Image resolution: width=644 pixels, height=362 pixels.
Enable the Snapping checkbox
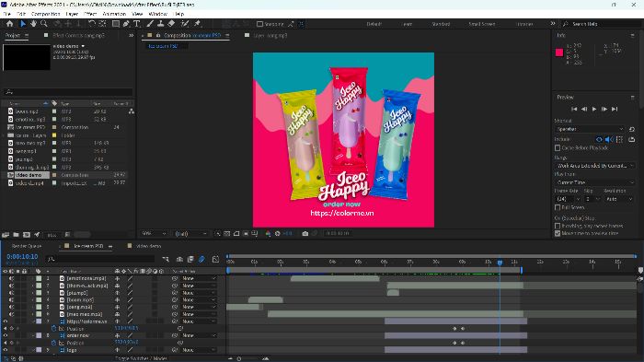click(x=259, y=24)
